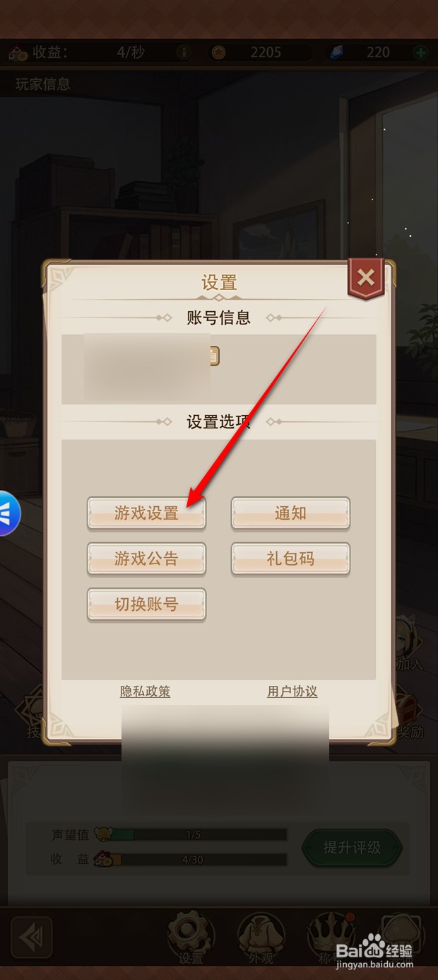Tap the 提升评级 upgrade rating button
The width and height of the screenshot is (438, 980).
tap(352, 847)
